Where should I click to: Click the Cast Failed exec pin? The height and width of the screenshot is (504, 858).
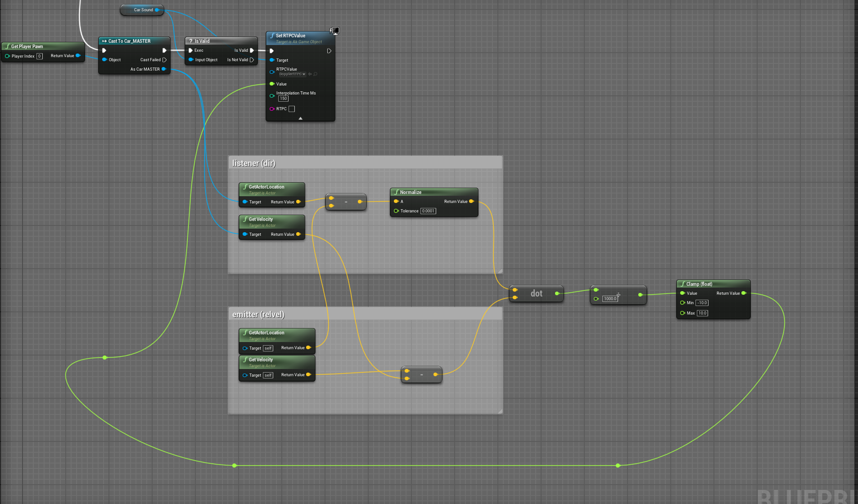[164, 60]
